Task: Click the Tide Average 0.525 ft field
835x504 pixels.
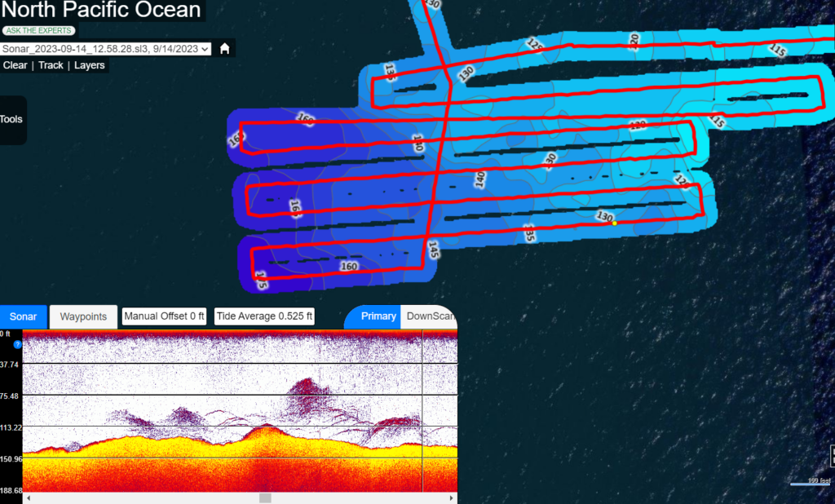Action: coord(264,316)
